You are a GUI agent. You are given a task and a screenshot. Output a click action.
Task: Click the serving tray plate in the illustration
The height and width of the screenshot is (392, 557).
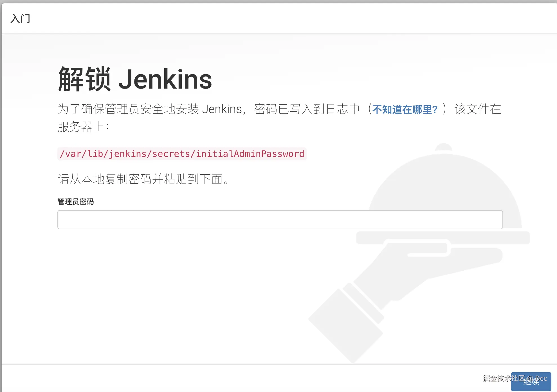[x=443, y=238]
